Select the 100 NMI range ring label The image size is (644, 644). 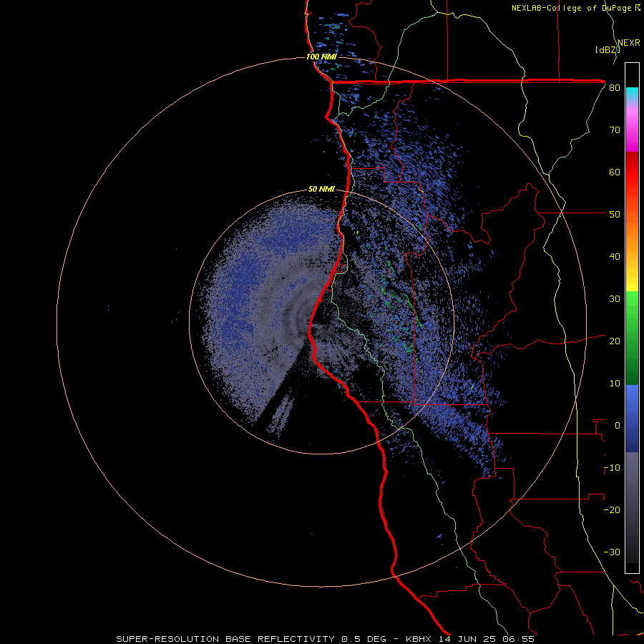(321, 57)
